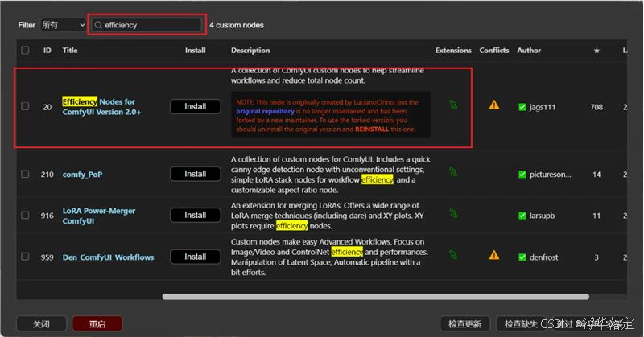Toggle the select-all checkbox in header
Screen dimensions: 644x337
[x=25, y=50]
